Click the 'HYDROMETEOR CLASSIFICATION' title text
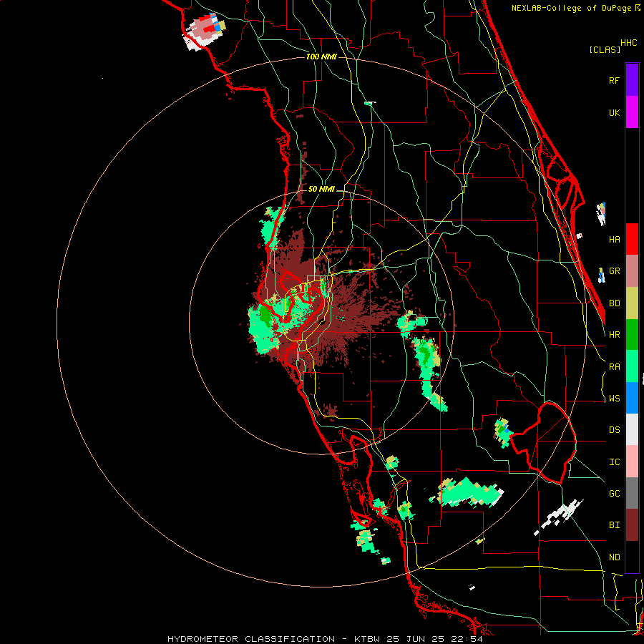 point(251,639)
